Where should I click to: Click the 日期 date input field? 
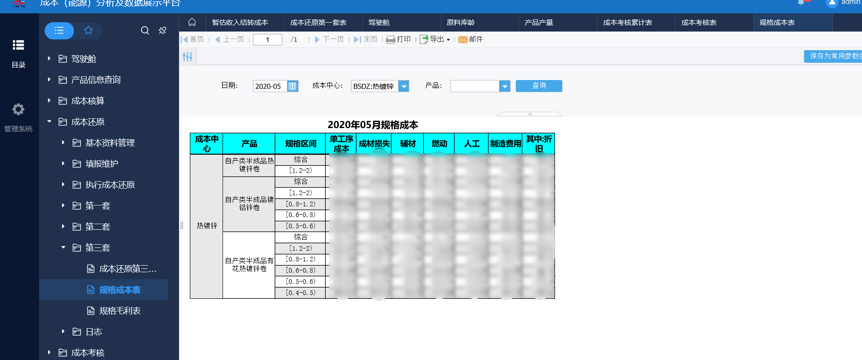point(269,86)
